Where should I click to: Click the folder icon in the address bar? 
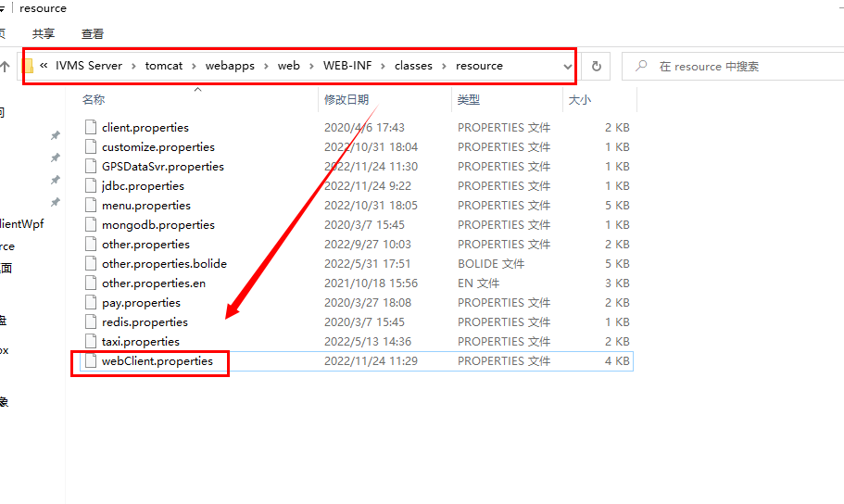pos(29,66)
